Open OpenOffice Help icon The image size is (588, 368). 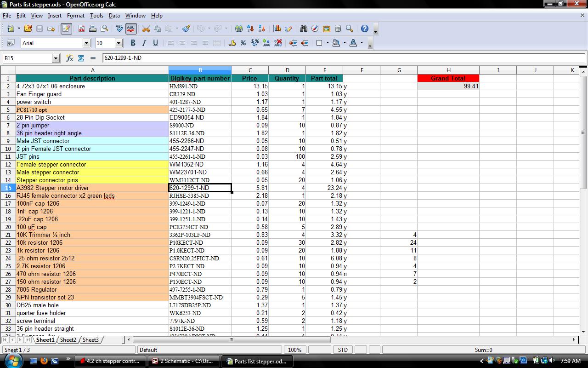point(365,29)
